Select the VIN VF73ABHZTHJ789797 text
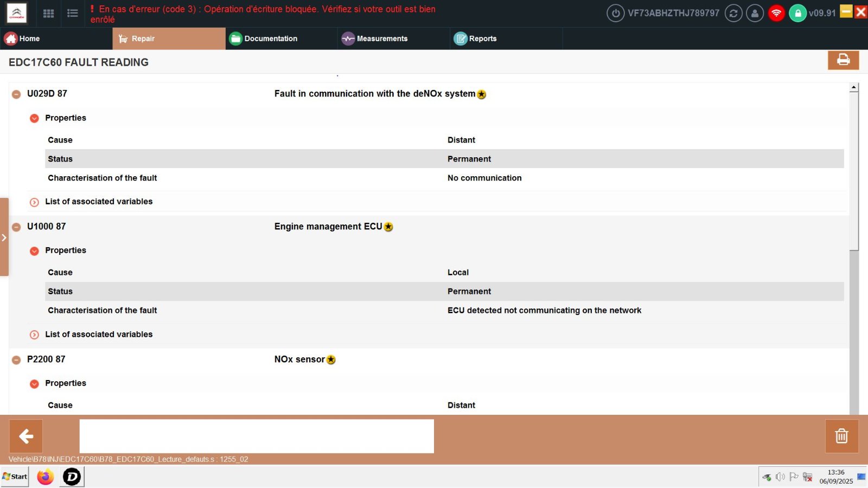The height and width of the screenshot is (488, 868). click(x=673, y=13)
